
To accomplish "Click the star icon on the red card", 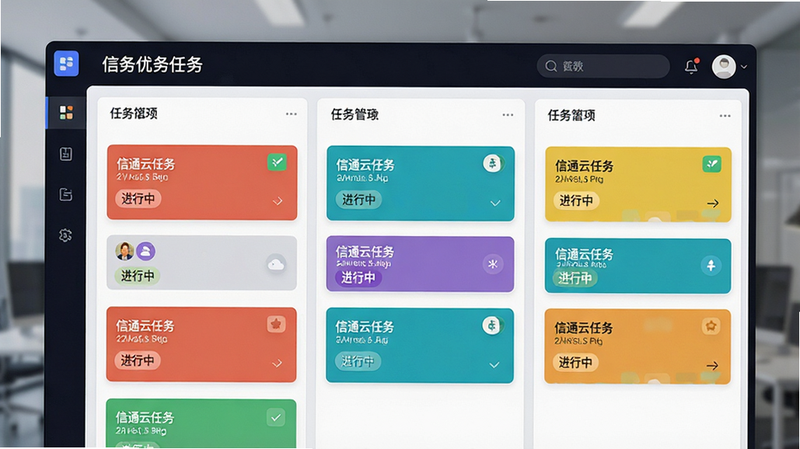I will [276, 324].
